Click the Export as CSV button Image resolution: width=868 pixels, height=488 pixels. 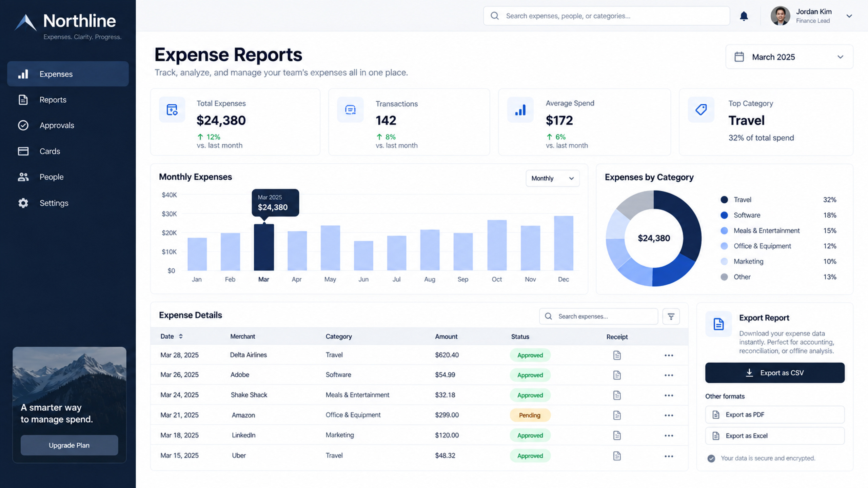775,373
